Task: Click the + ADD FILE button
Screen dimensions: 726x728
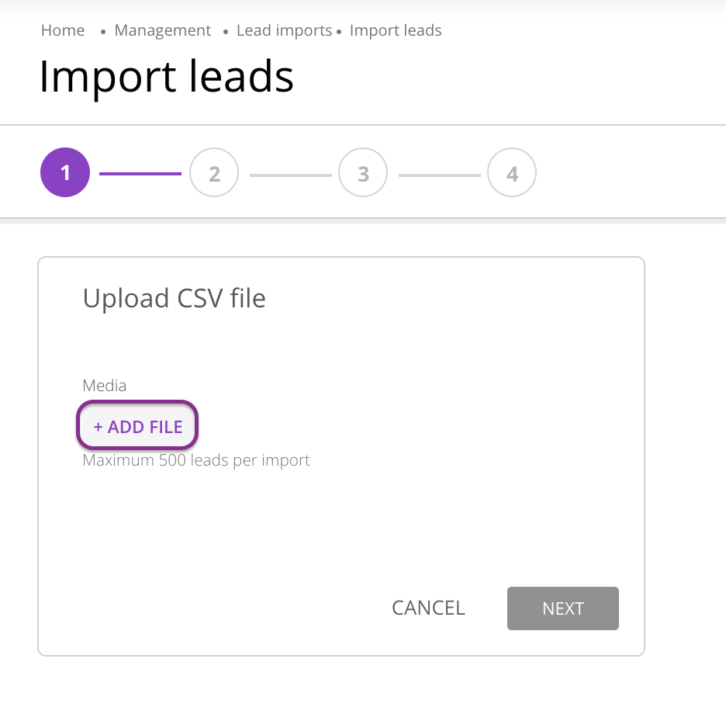Action: [138, 427]
